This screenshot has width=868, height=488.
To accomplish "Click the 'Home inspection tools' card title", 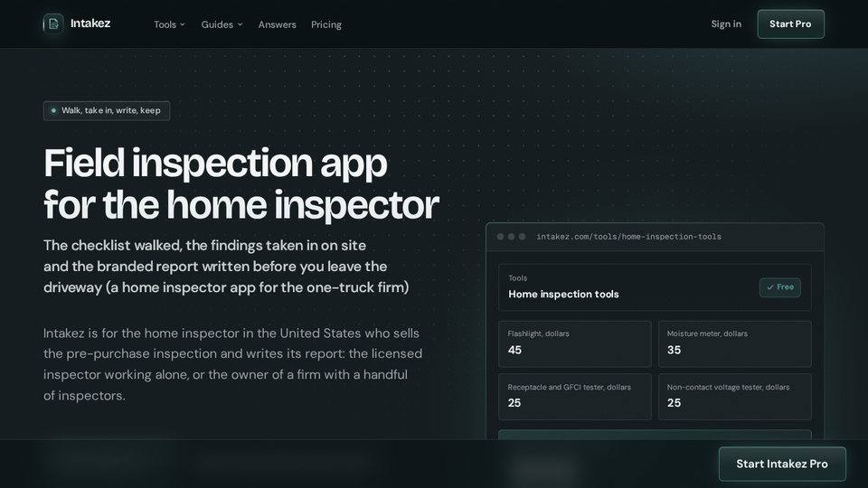I will 563,295.
